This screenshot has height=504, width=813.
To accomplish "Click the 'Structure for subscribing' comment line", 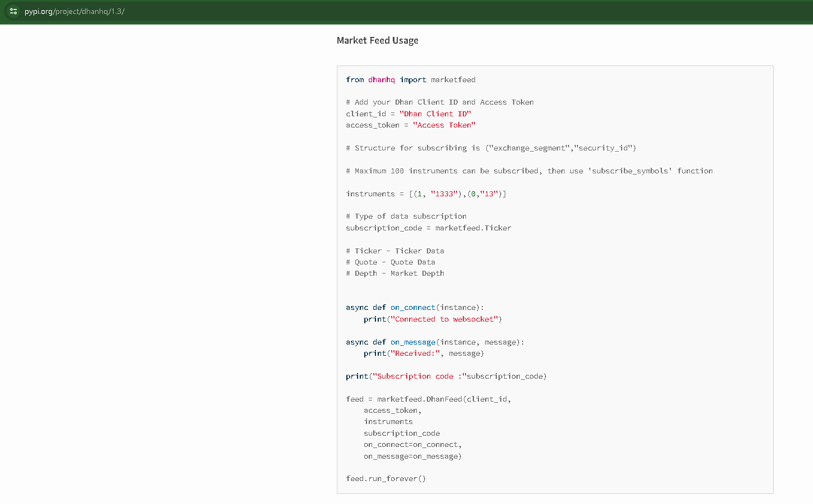I will tap(491, 148).
